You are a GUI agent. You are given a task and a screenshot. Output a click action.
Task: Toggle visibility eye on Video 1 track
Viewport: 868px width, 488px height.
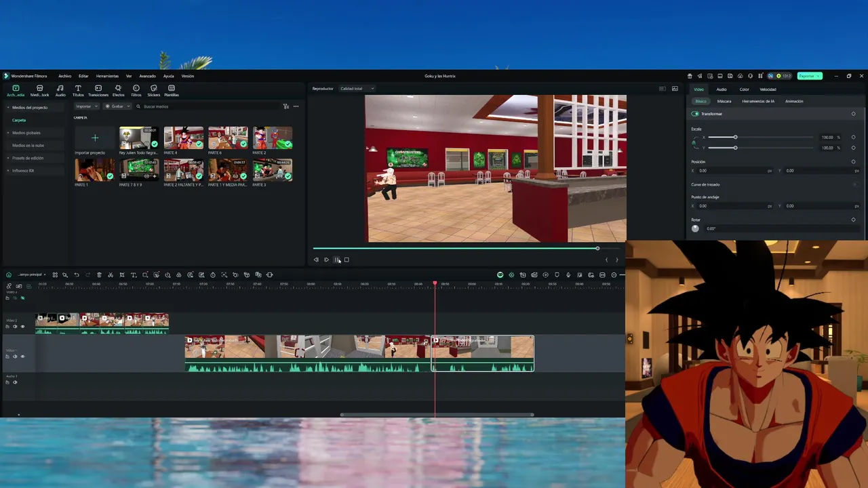pos(22,357)
